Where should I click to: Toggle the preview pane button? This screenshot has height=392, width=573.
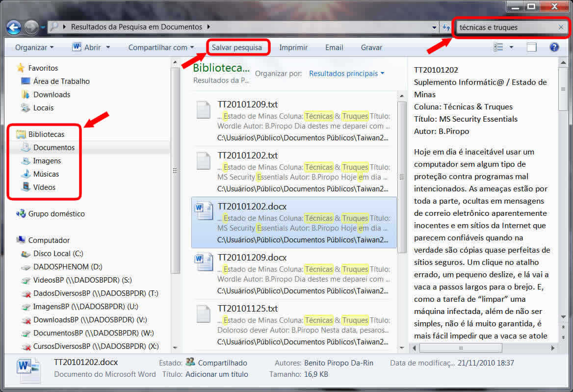click(532, 48)
